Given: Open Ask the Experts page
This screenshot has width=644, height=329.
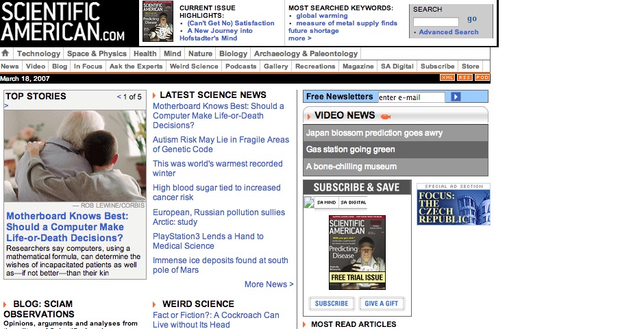Looking at the screenshot, I should (136, 66).
